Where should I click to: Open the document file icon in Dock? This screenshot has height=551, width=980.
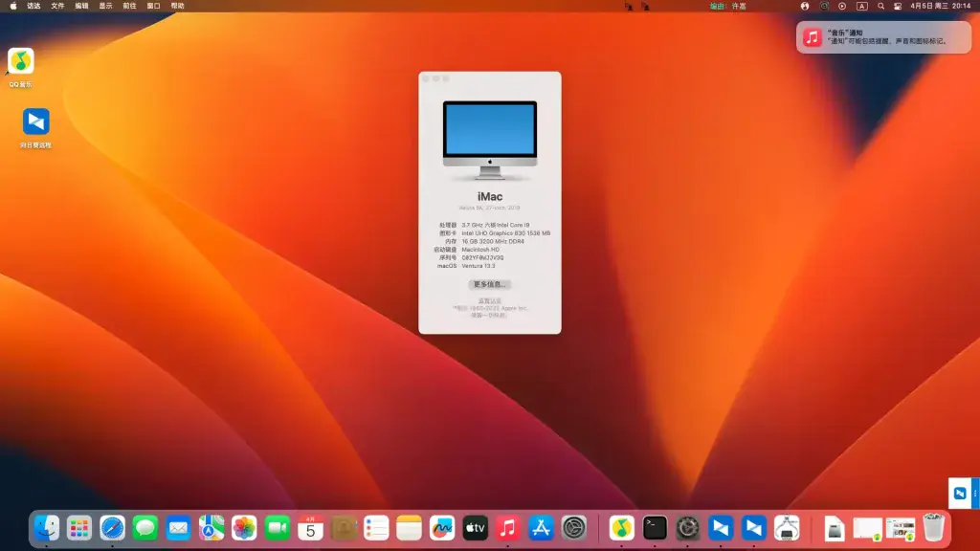(x=835, y=528)
